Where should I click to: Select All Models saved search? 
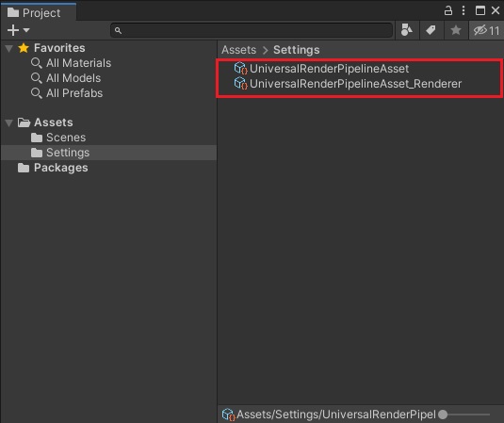click(x=73, y=78)
